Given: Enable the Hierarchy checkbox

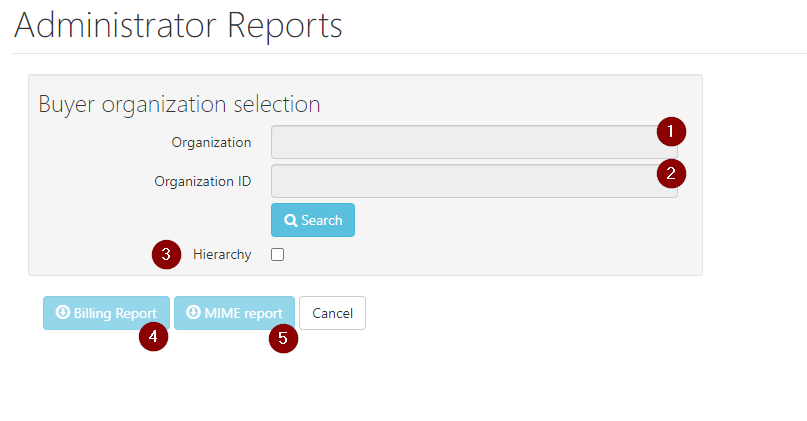Looking at the screenshot, I should pyautogui.click(x=278, y=255).
